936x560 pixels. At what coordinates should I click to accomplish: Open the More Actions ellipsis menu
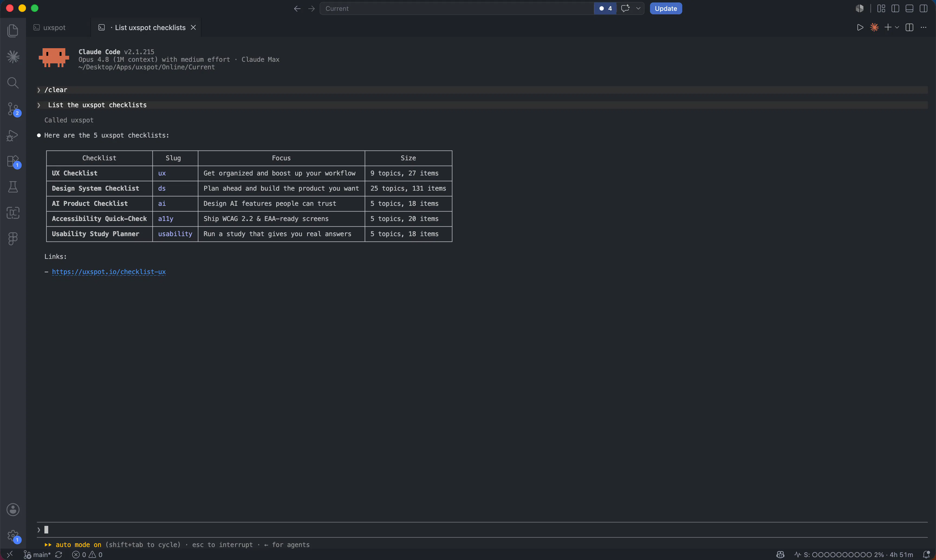tap(924, 28)
